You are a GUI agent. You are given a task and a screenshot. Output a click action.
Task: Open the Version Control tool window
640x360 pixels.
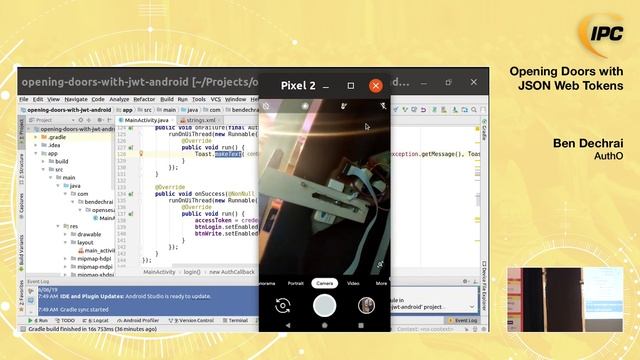(191, 321)
